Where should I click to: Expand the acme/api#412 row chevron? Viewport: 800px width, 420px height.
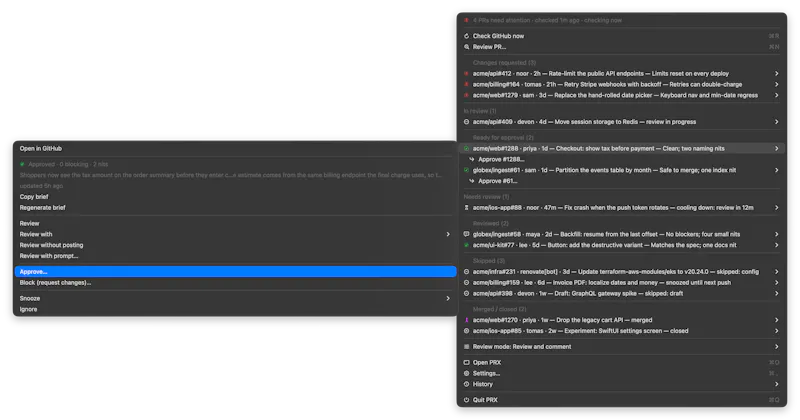[x=777, y=73]
